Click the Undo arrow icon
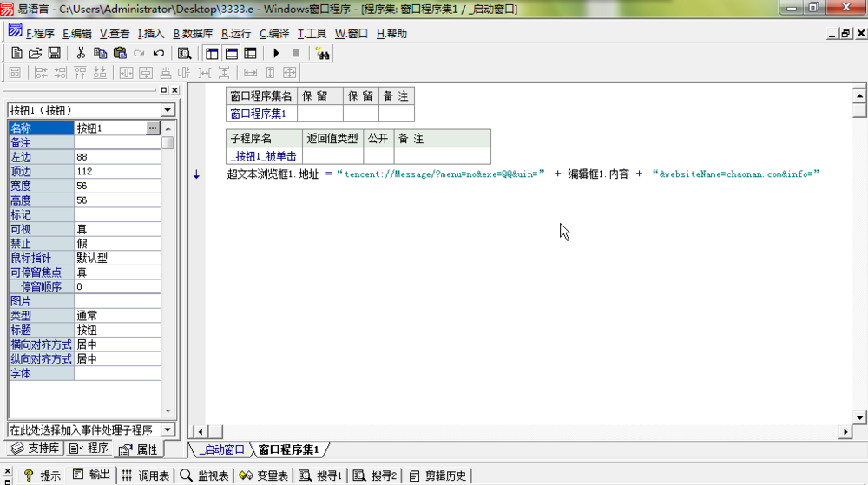Viewport: 868px width, 485px height. click(x=159, y=53)
